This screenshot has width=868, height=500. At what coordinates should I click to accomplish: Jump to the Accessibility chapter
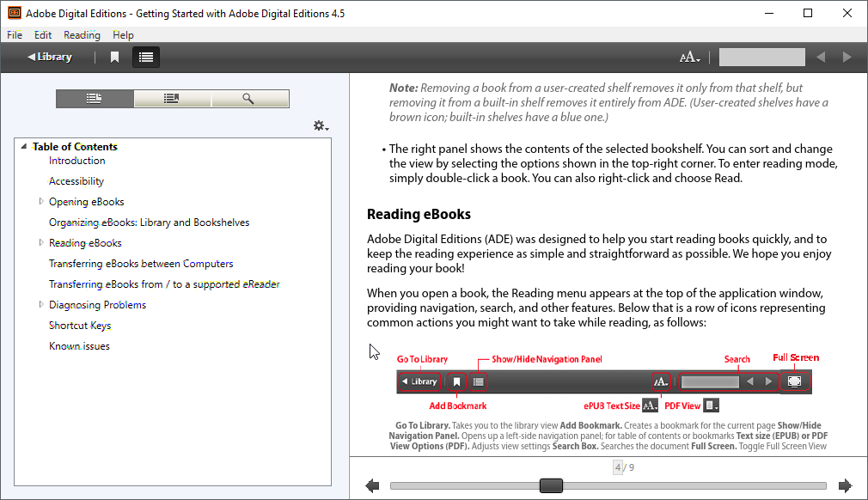coord(76,181)
